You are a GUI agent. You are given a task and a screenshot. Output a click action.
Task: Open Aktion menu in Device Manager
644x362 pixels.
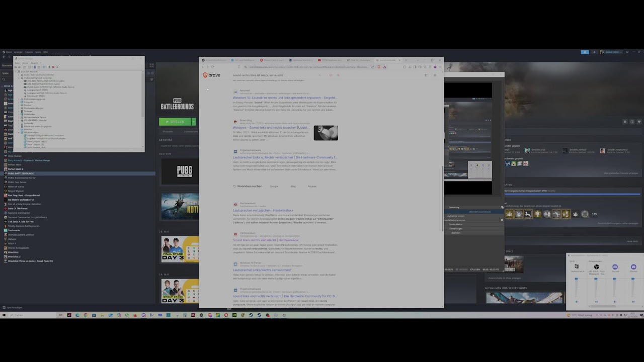(x=25, y=63)
